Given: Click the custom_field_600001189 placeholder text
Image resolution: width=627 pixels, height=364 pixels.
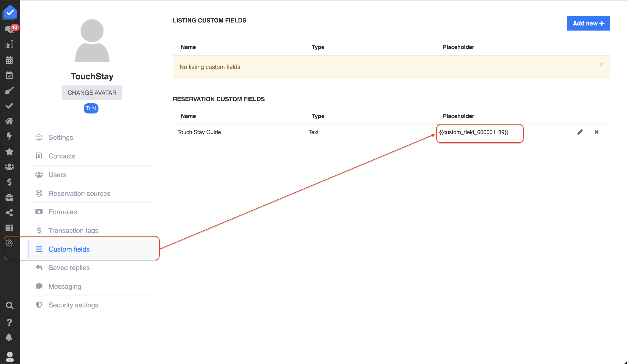Looking at the screenshot, I should tap(474, 132).
